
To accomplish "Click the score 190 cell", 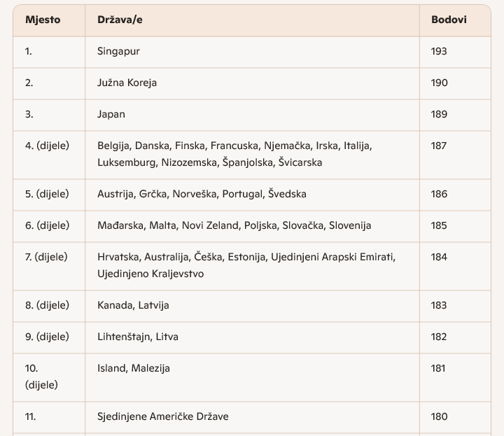I will [x=439, y=83].
